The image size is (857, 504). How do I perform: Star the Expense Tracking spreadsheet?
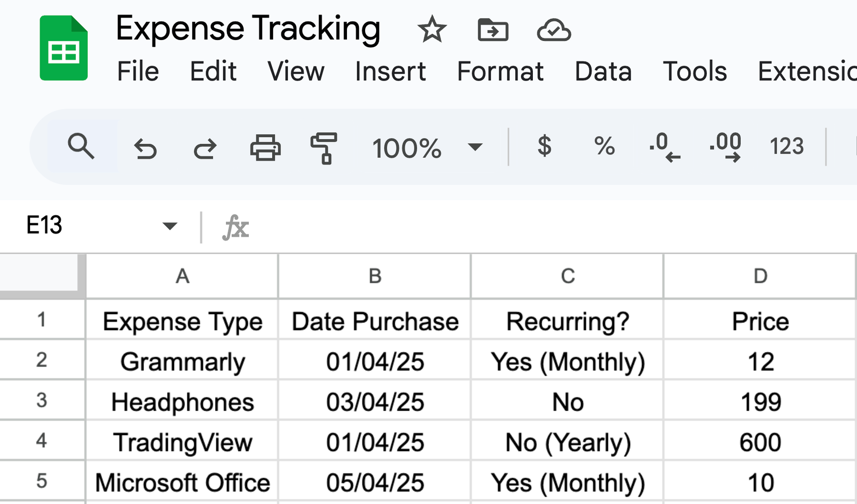[433, 30]
